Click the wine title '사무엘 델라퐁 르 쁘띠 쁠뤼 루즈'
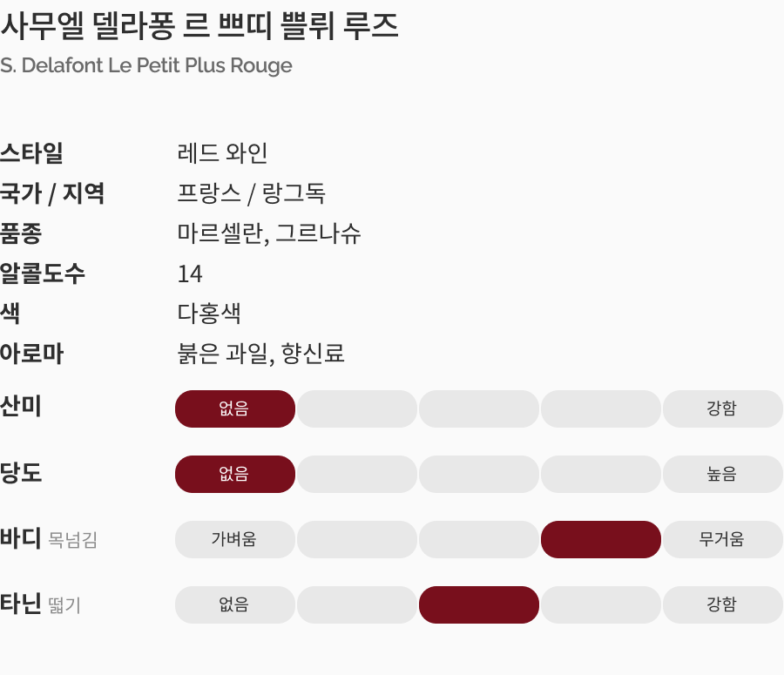 [199, 27]
